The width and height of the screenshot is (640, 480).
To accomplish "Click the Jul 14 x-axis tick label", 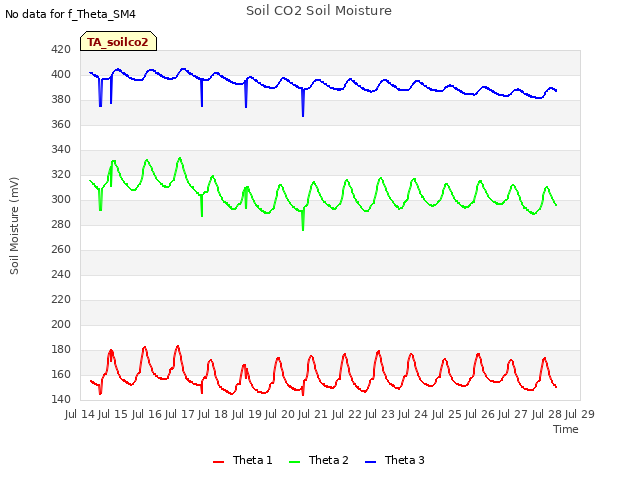I will tap(81, 414).
